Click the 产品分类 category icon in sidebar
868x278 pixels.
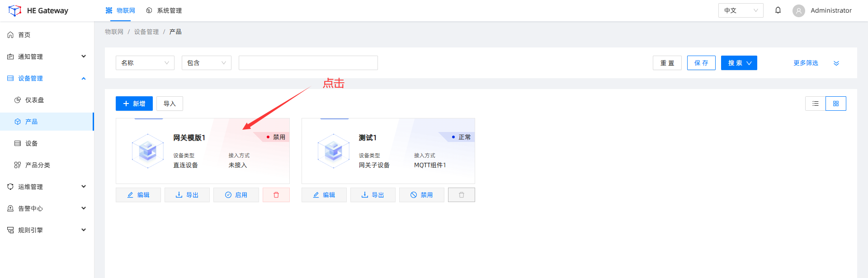coord(18,165)
